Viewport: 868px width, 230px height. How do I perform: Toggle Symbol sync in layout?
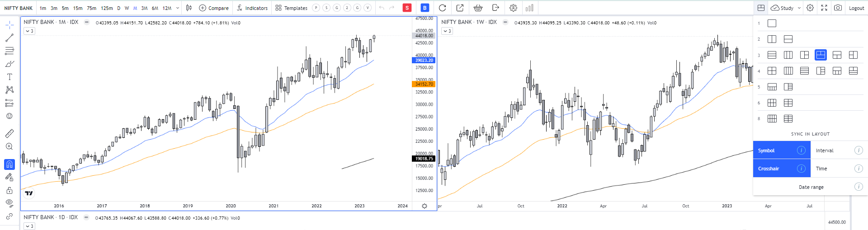tap(782, 150)
